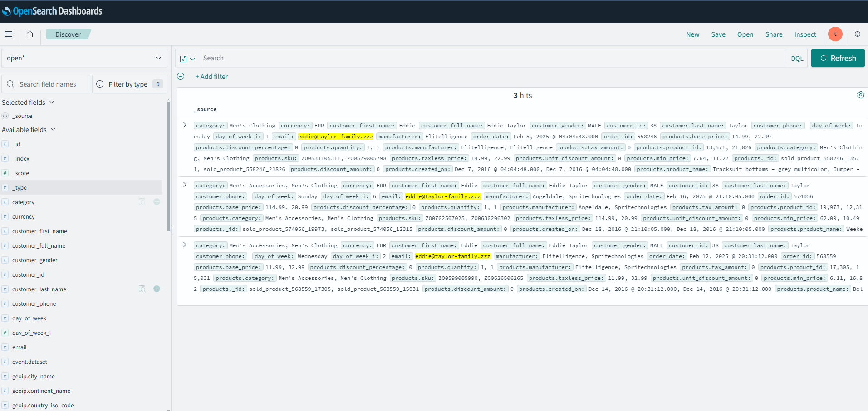
Task: Open the saved queries menu icon
Action: coord(187,59)
